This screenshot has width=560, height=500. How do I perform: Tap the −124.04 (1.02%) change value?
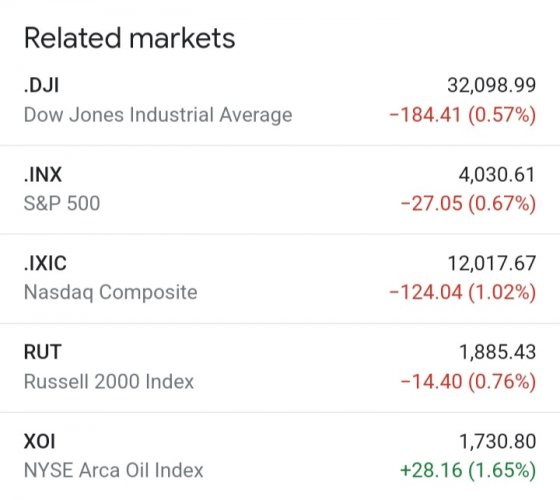click(462, 292)
